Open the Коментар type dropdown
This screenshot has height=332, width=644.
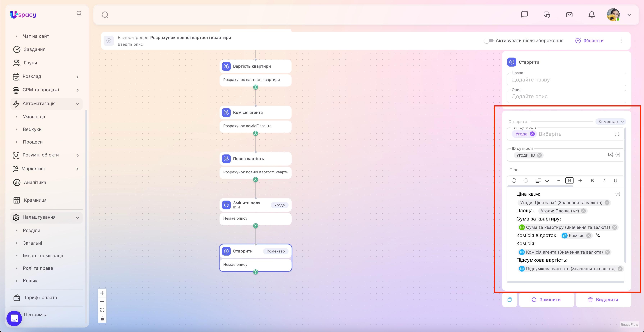click(x=611, y=122)
